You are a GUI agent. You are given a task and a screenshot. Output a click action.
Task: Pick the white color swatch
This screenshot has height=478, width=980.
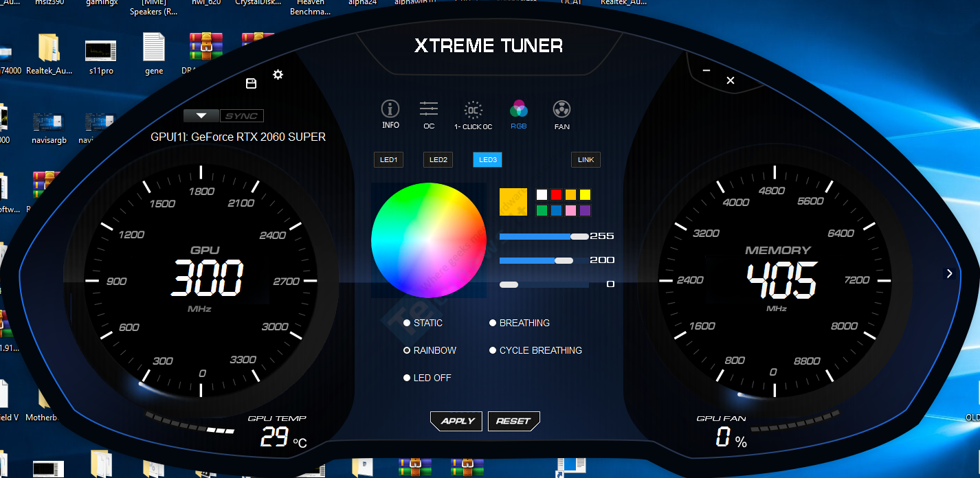click(x=542, y=194)
